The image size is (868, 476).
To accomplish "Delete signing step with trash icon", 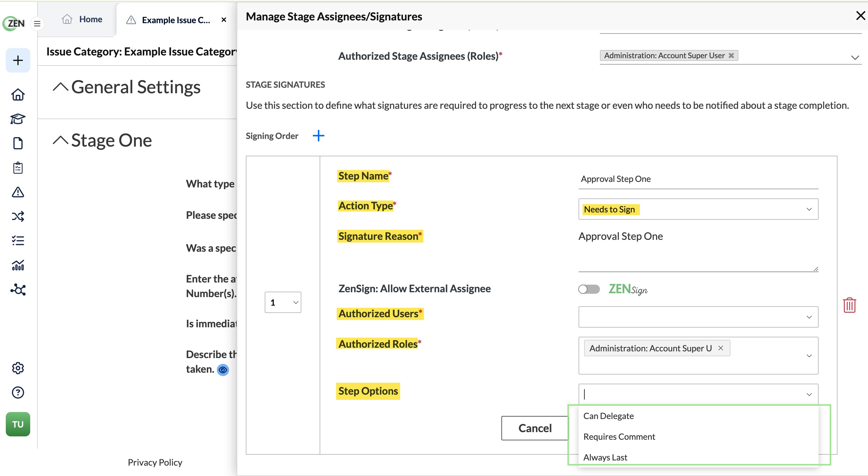I will pos(849,305).
